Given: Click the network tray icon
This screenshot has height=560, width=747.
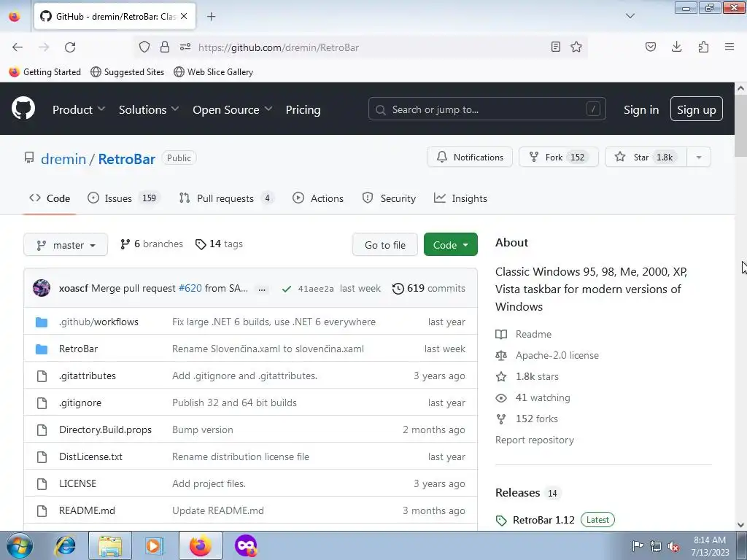Looking at the screenshot, I should (x=656, y=546).
